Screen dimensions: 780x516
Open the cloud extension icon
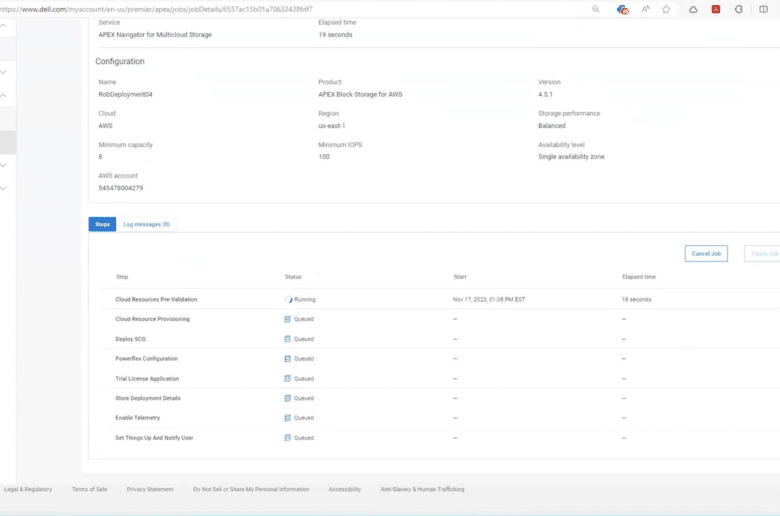click(693, 9)
